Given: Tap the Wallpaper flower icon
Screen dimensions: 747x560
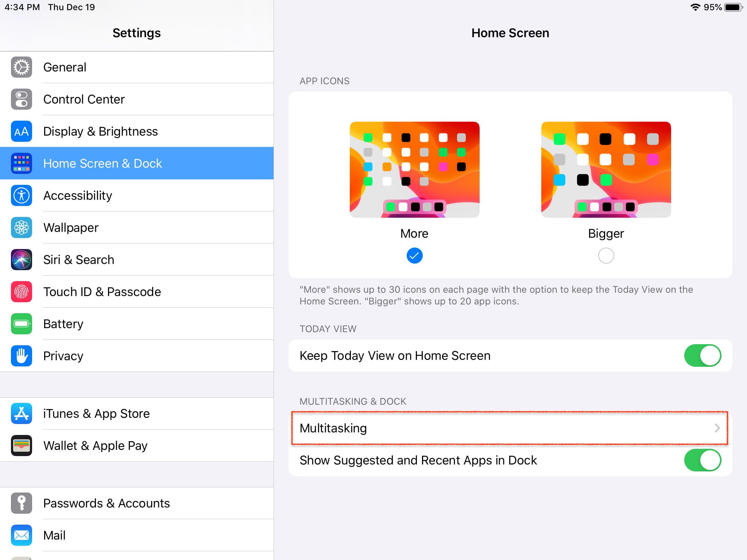Looking at the screenshot, I should (22, 227).
